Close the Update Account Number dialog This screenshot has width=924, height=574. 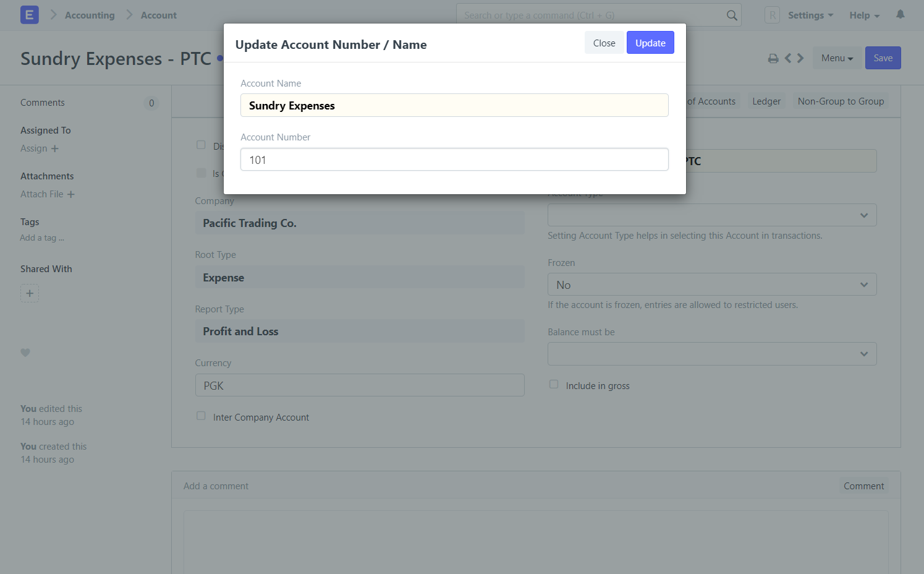pos(604,43)
